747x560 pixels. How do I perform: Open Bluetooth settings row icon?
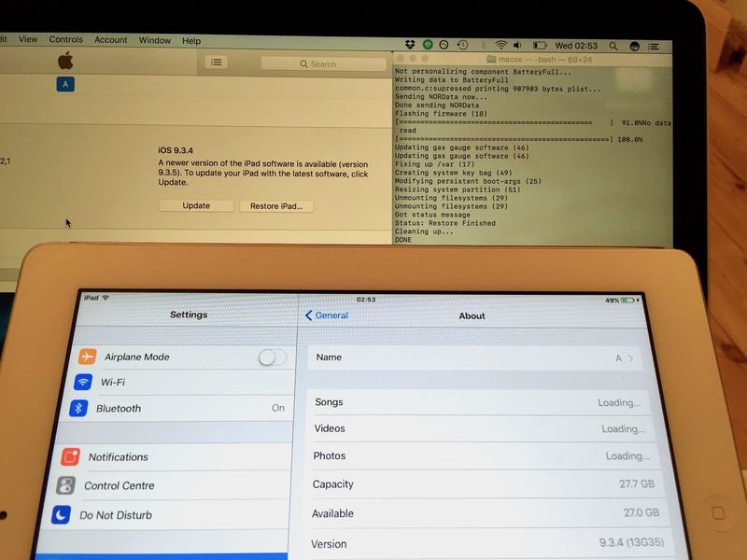78,408
